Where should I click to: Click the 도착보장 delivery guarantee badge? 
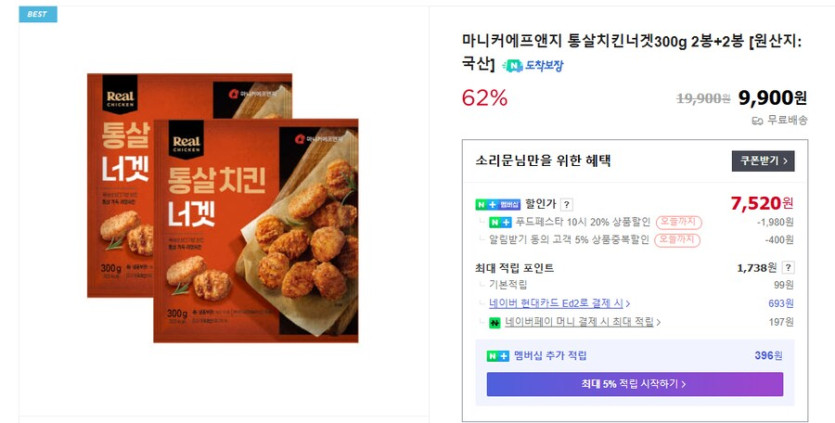pos(534,66)
